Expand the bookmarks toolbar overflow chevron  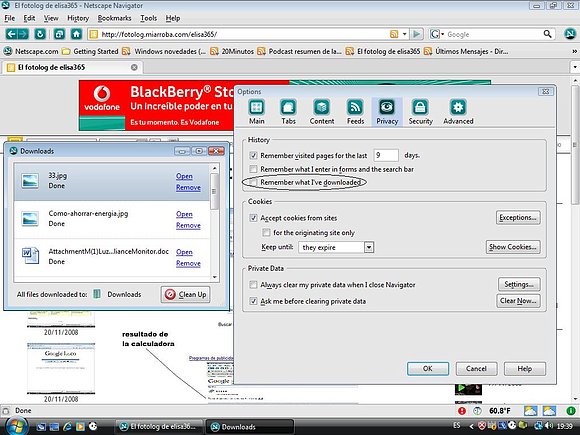coord(574,51)
